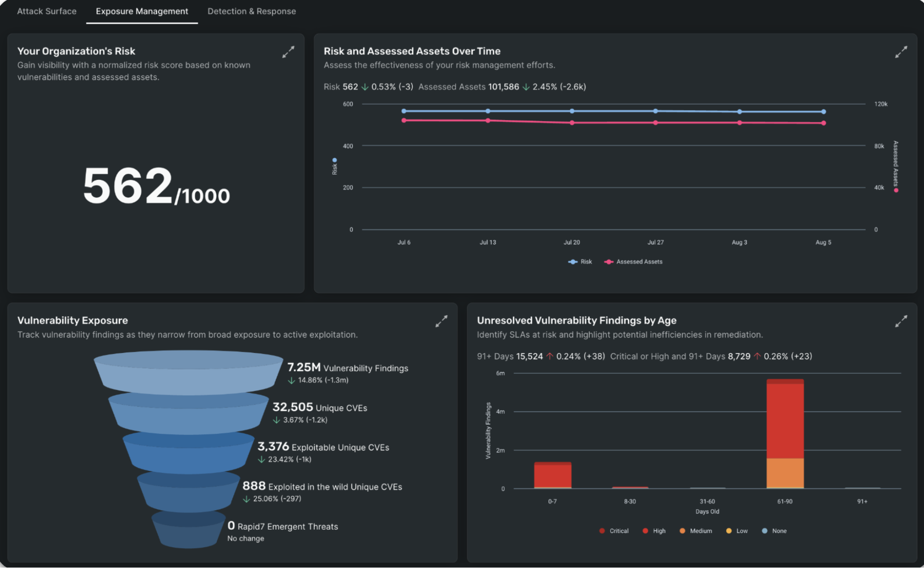Click the blue Risk axis dot marker
Screen dimensions: 924x568
335,160
